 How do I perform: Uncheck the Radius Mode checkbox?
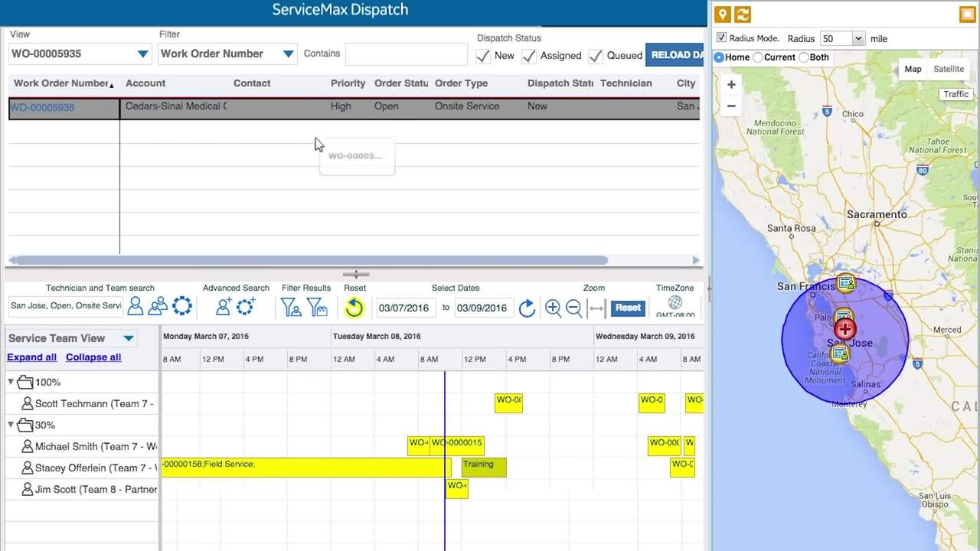click(721, 37)
